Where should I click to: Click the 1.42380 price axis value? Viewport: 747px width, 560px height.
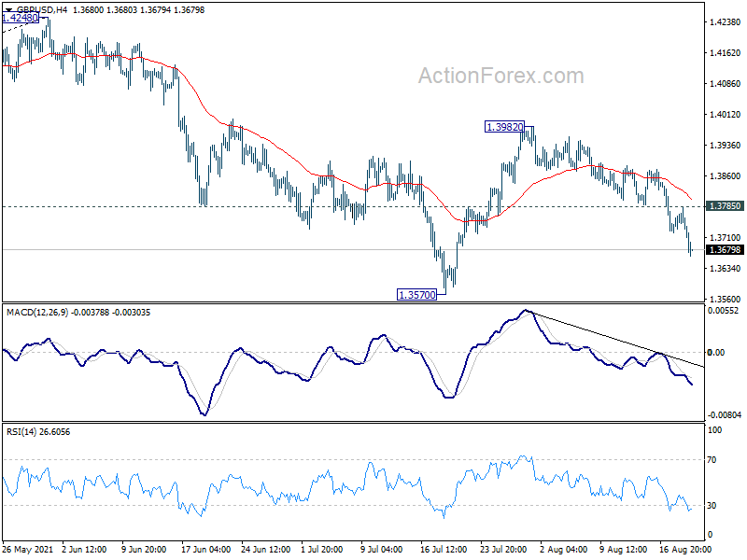tap(726, 21)
